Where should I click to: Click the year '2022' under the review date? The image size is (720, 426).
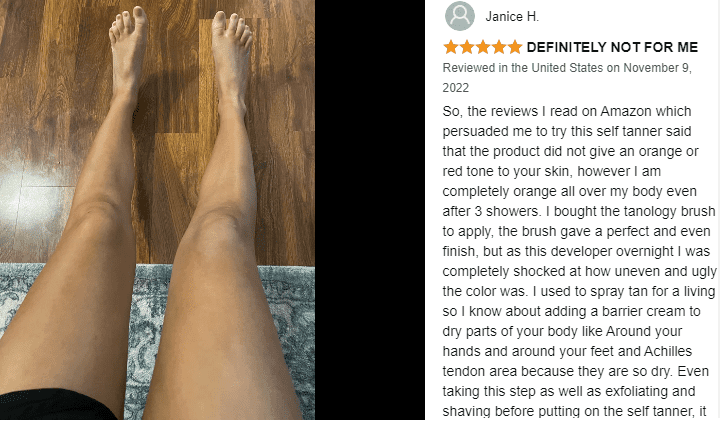[x=456, y=88]
